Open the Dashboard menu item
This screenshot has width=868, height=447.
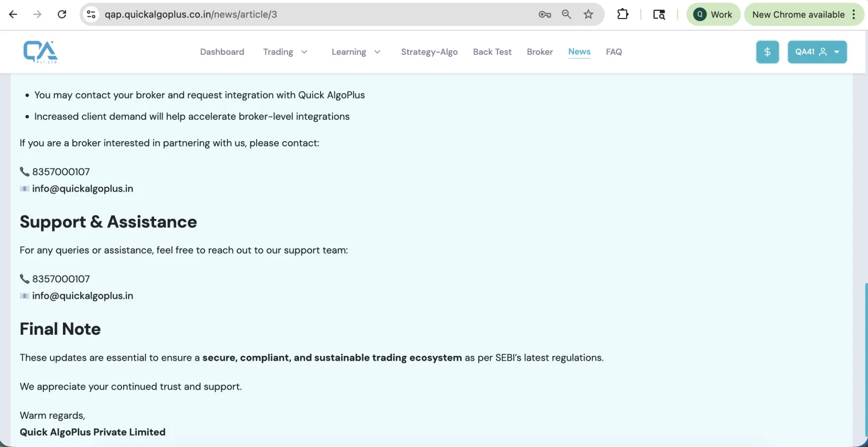coord(222,52)
